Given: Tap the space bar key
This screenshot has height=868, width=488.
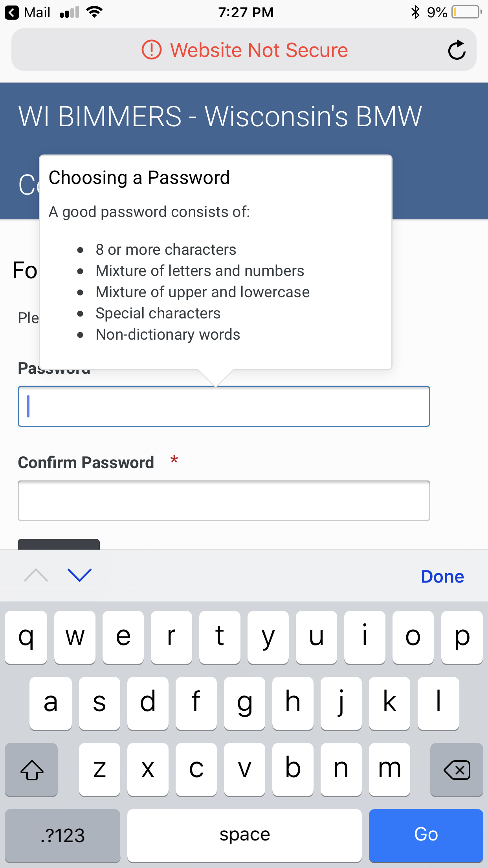Looking at the screenshot, I should click(x=244, y=835).
